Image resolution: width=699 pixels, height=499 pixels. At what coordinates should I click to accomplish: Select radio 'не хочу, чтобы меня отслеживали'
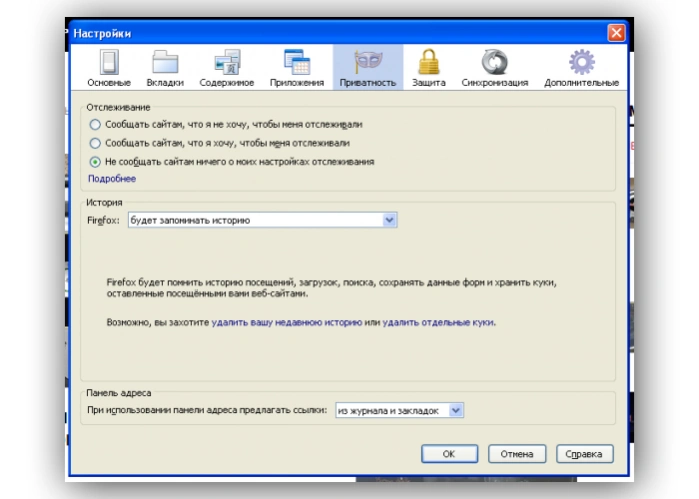click(95, 124)
